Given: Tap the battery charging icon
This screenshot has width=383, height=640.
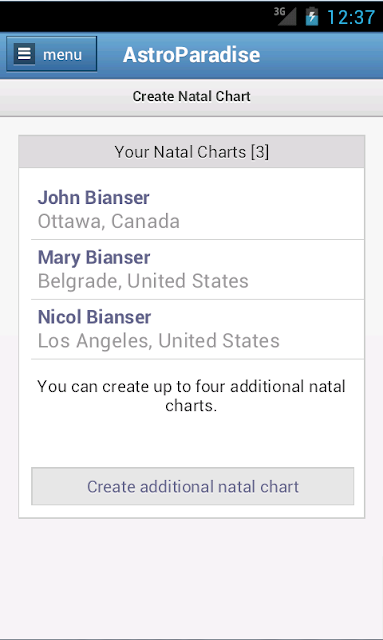Looking at the screenshot, I should (312, 16).
